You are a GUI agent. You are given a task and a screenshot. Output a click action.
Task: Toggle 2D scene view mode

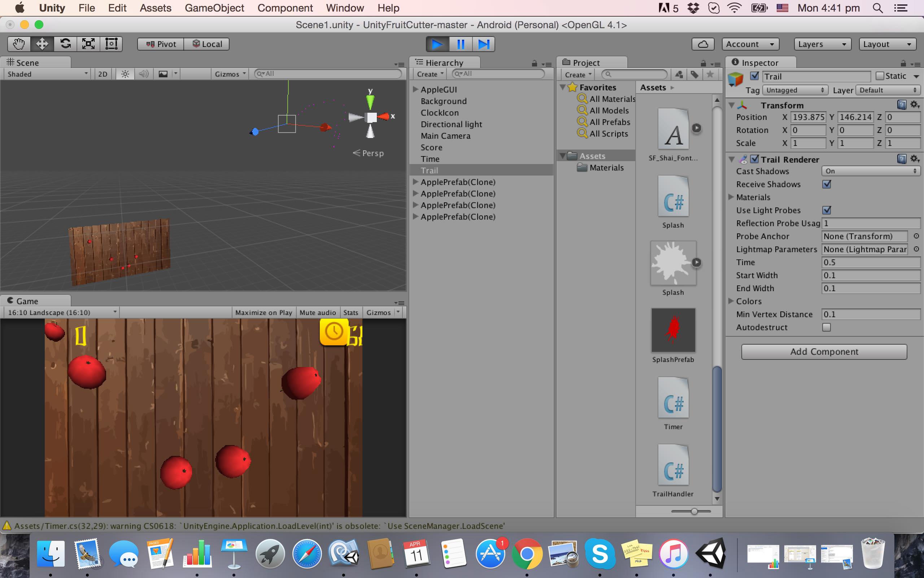pyautogui.click(x=103, y=74)
